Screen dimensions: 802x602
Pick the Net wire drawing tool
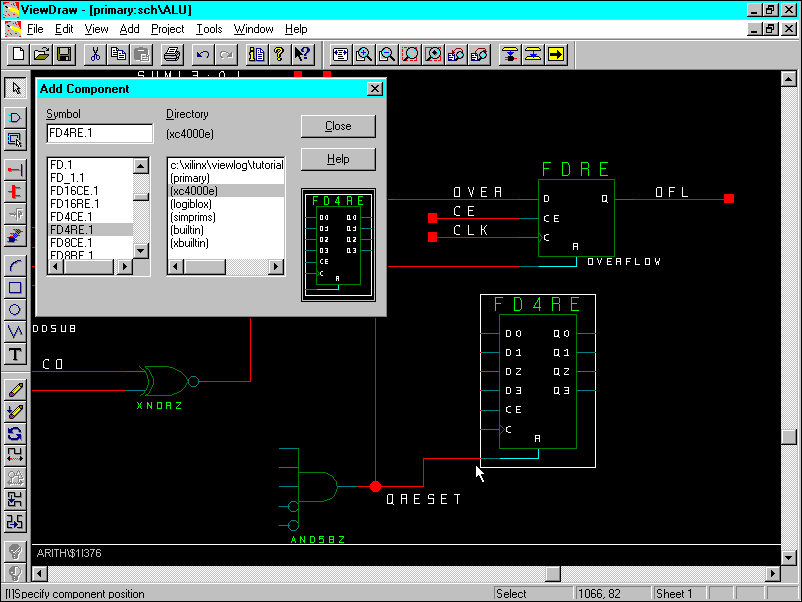[x=15, y=171]
